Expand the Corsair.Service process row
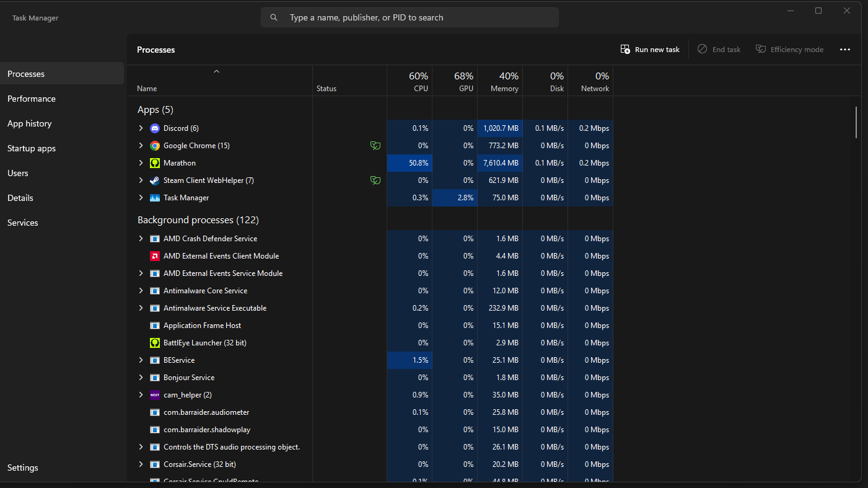Viewport: 868px width, 488px height. coord(141,464)
